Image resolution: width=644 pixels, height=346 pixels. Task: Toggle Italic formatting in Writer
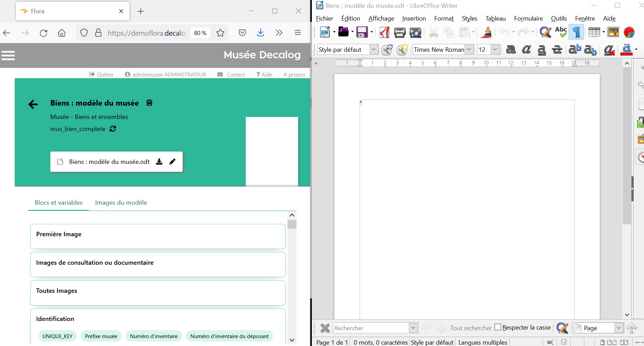click(526, 50)
